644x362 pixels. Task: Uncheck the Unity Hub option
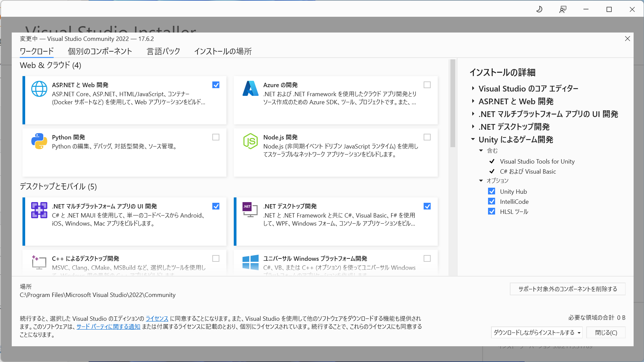[492, 191]
